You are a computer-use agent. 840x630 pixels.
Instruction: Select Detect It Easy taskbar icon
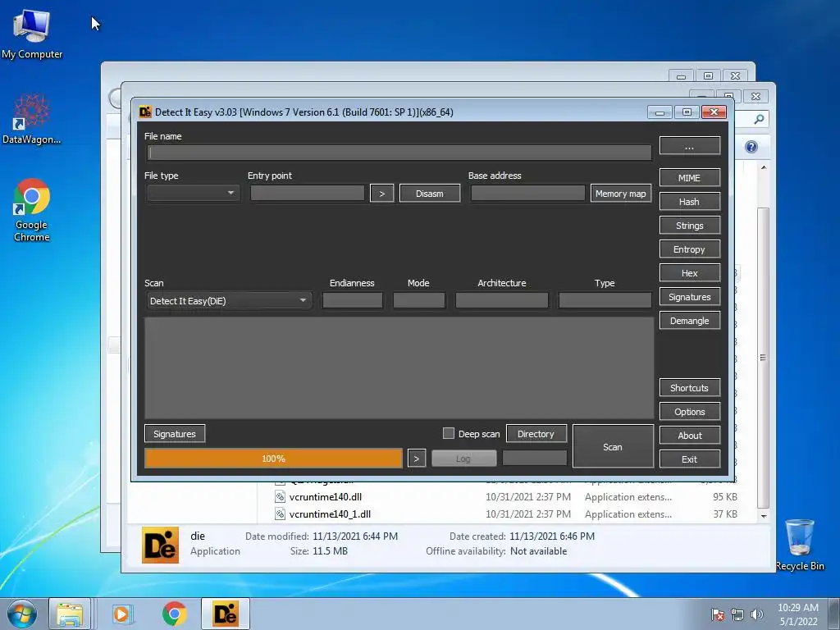coord(226,614)
